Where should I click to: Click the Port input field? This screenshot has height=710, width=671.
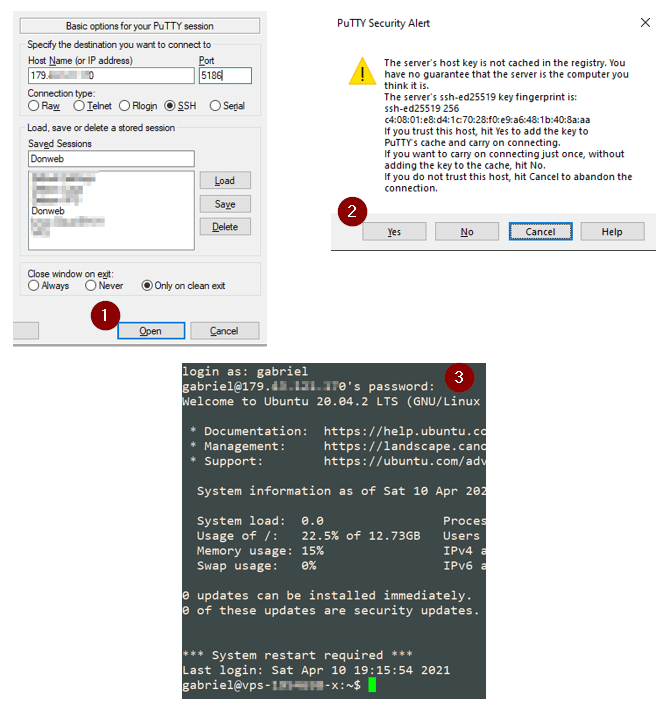[x=225, y=76]
